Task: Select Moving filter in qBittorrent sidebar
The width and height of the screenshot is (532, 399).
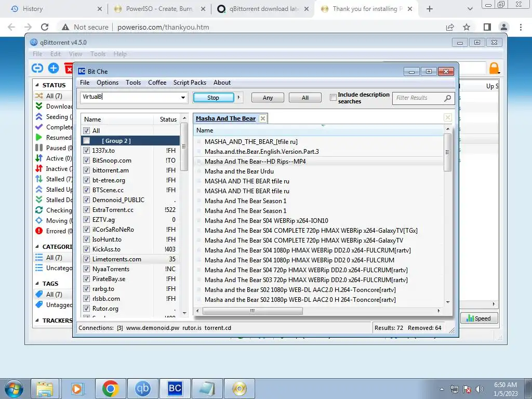Action: [54, 220]
